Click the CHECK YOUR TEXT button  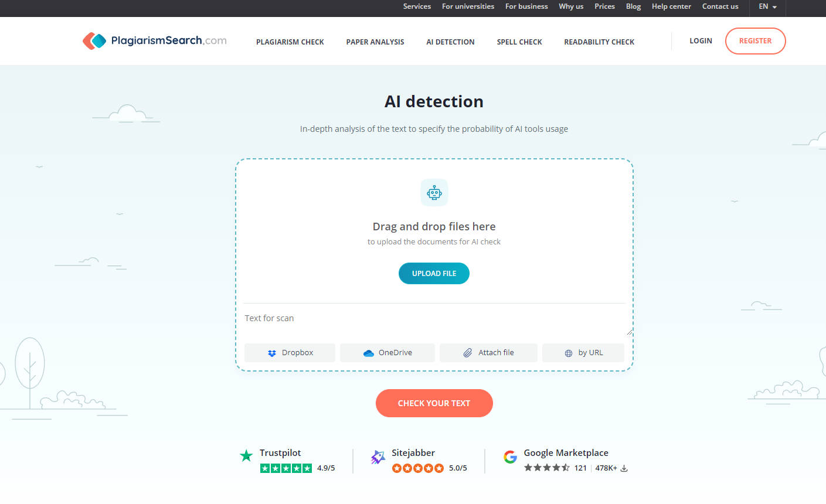click(x=434, y=403)
